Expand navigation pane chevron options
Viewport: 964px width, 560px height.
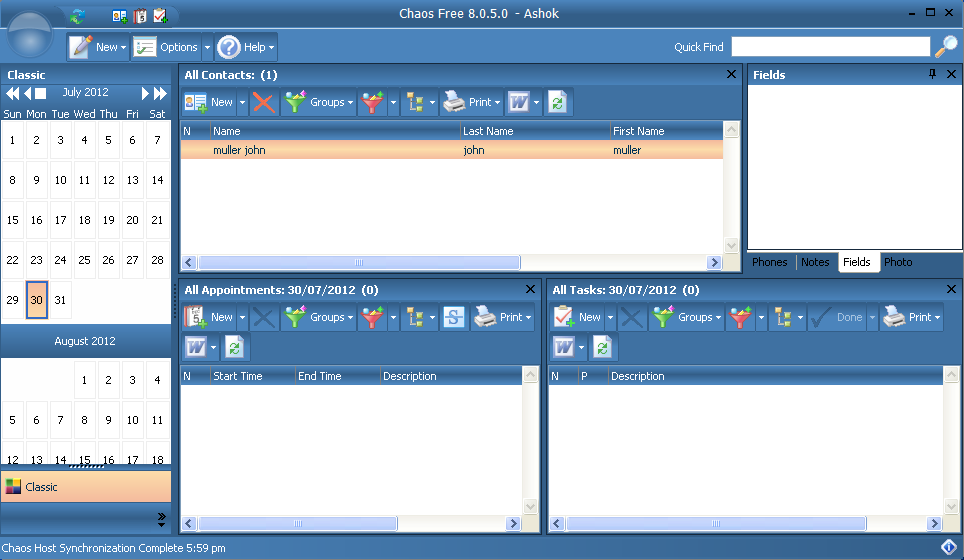click(x=161, y=519)
